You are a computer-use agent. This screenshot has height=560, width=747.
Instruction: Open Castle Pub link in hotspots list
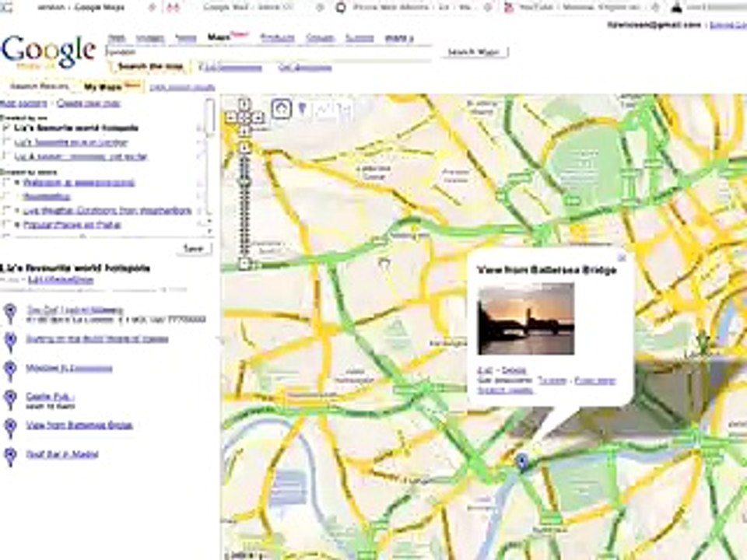pyautogui.click(x=50, y=396)
